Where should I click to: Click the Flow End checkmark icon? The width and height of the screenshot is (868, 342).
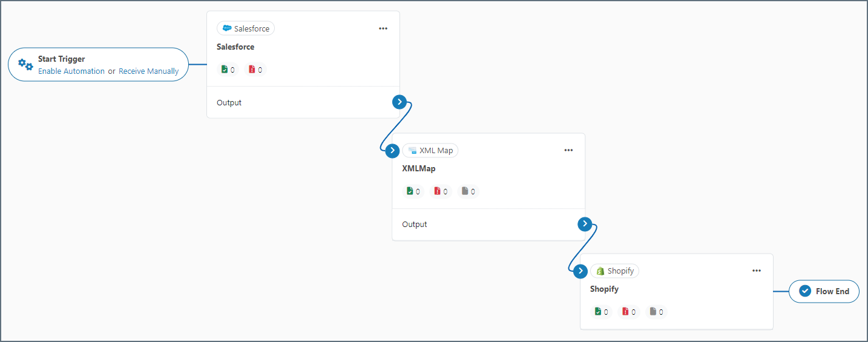[x=805, y=291]
